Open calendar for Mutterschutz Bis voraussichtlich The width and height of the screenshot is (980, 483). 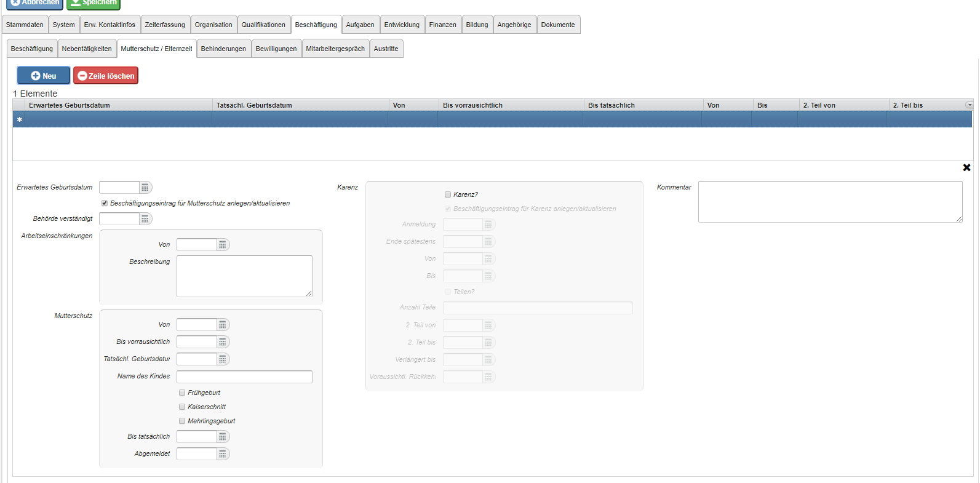(223, 342)
